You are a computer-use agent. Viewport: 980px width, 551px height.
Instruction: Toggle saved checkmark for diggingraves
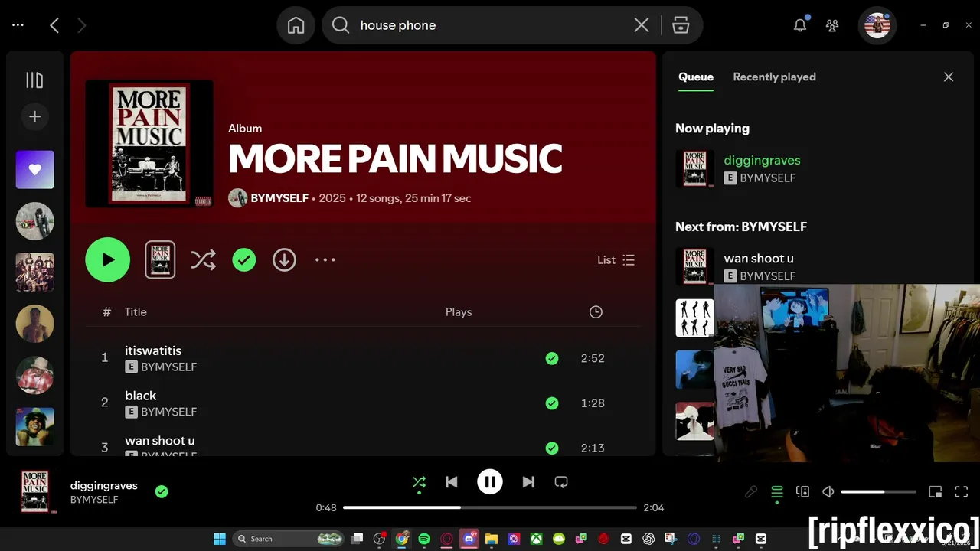tap(162, 491)
